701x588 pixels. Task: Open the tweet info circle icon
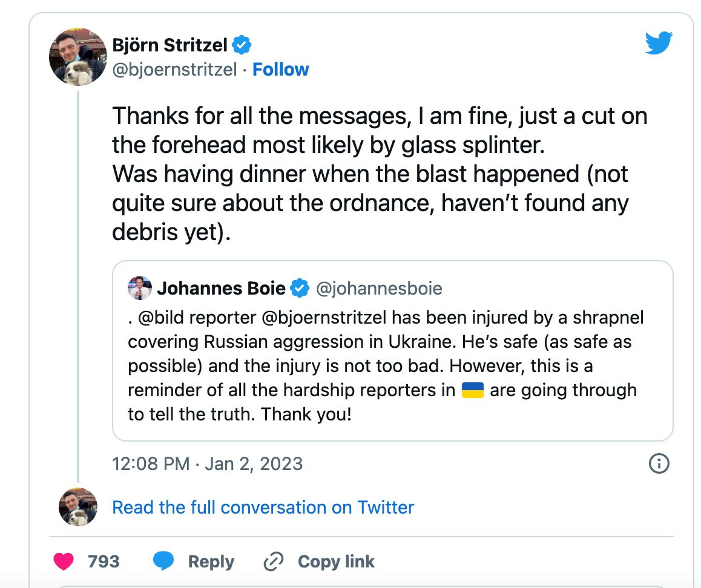[x=659, y=463]
